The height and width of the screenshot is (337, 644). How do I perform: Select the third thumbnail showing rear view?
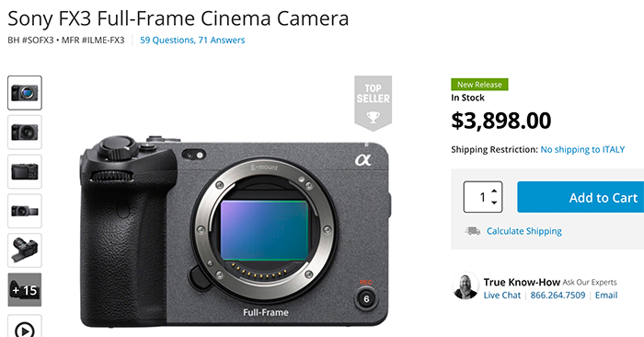point(25,172)
